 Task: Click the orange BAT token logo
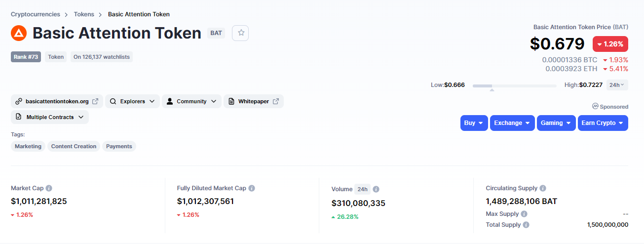(x=19, y=33)
